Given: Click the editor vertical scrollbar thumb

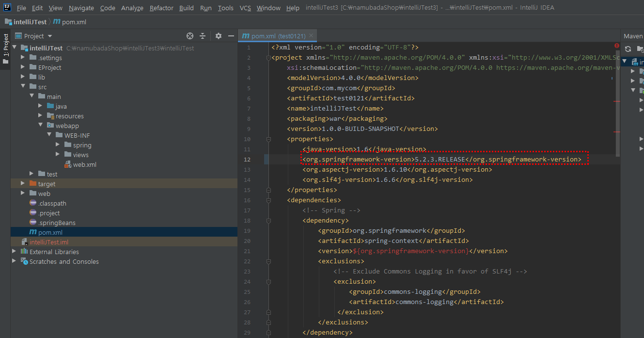Looking at the screenshot, I should pos(617,104).
